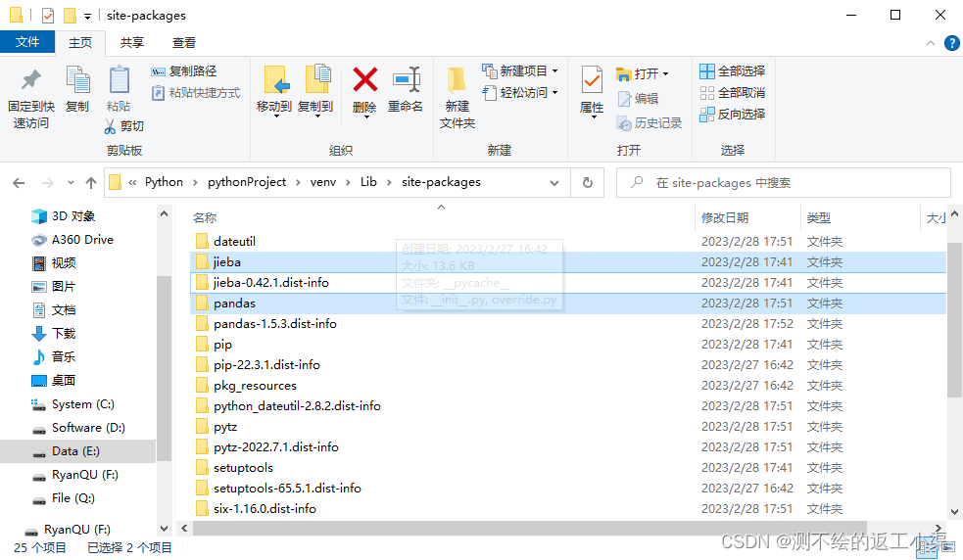Screen dimensions: 963x560
Task: Click the Up one level arrow
Action: click(x=91, y=182)
